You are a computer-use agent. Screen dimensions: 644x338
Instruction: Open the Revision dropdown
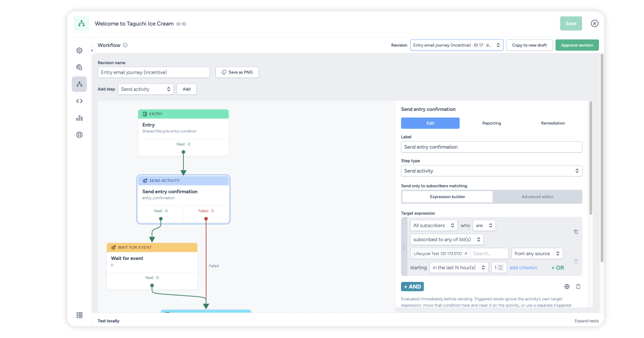(x=457, y=45)
